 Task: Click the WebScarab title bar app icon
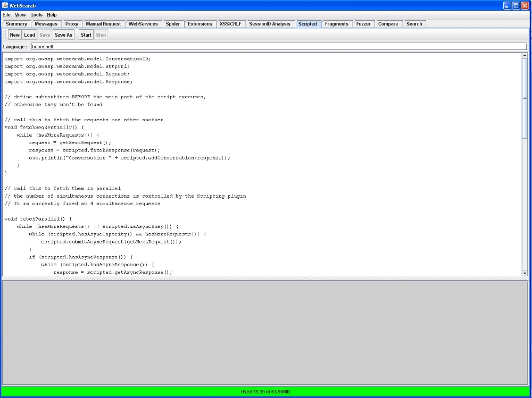click(5, 5)
